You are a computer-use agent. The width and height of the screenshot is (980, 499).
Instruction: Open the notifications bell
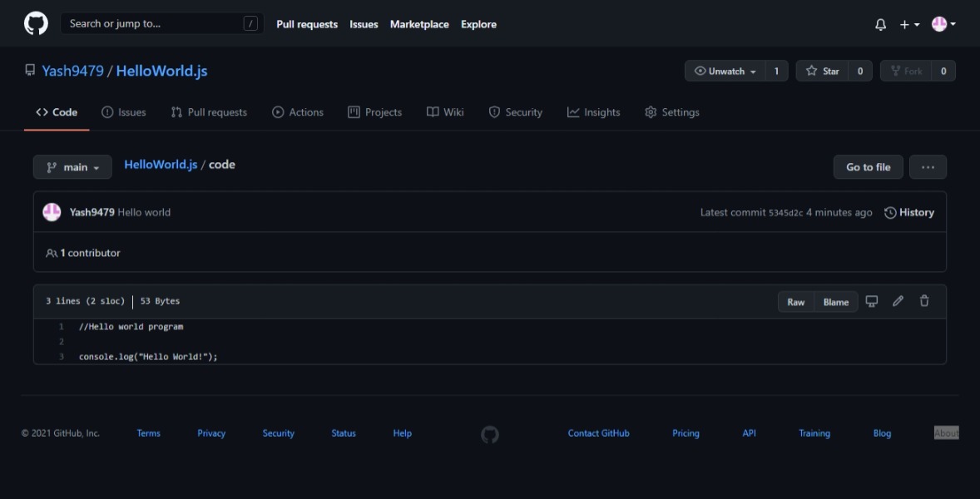[x=880, y=24]
